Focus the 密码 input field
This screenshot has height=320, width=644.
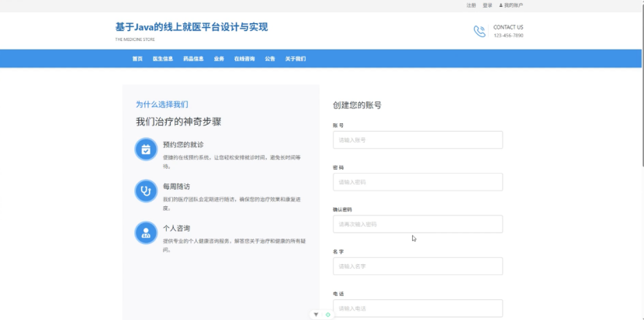pos(417,182)
